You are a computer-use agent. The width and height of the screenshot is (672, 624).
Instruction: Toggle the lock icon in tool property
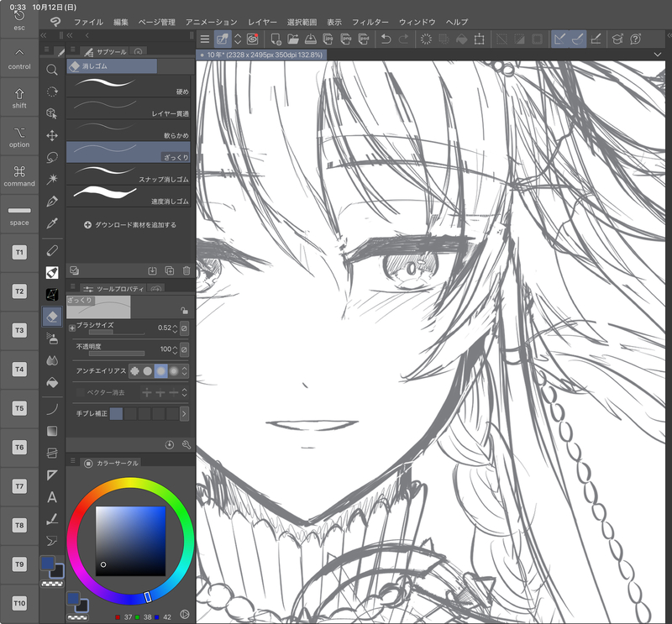coord(184,310)
